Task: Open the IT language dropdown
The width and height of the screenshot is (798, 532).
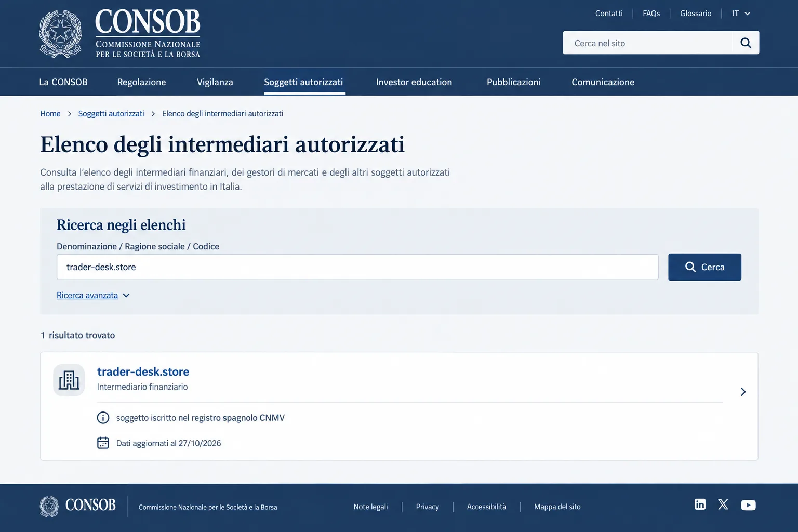Action: 741,14
